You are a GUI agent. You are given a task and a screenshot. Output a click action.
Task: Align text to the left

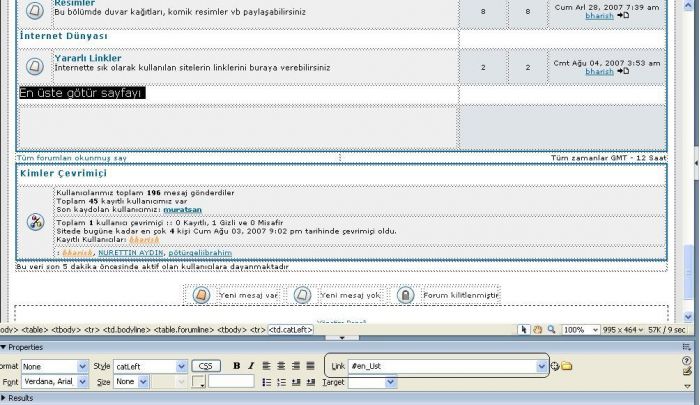267,366
